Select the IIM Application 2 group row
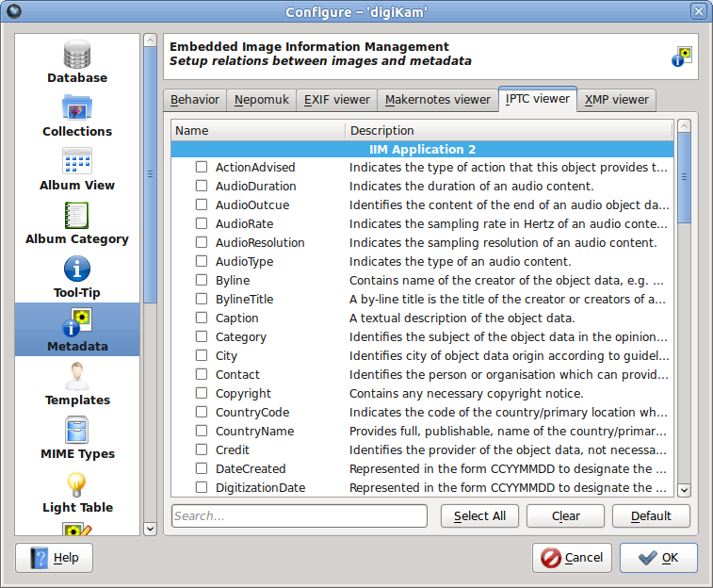This screenshot has width=713, height=588. [x=423, y=149]
